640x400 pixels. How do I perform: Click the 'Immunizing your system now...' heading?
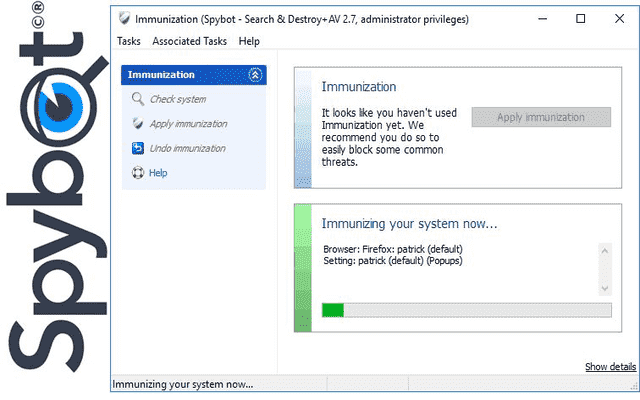(409, 224)
